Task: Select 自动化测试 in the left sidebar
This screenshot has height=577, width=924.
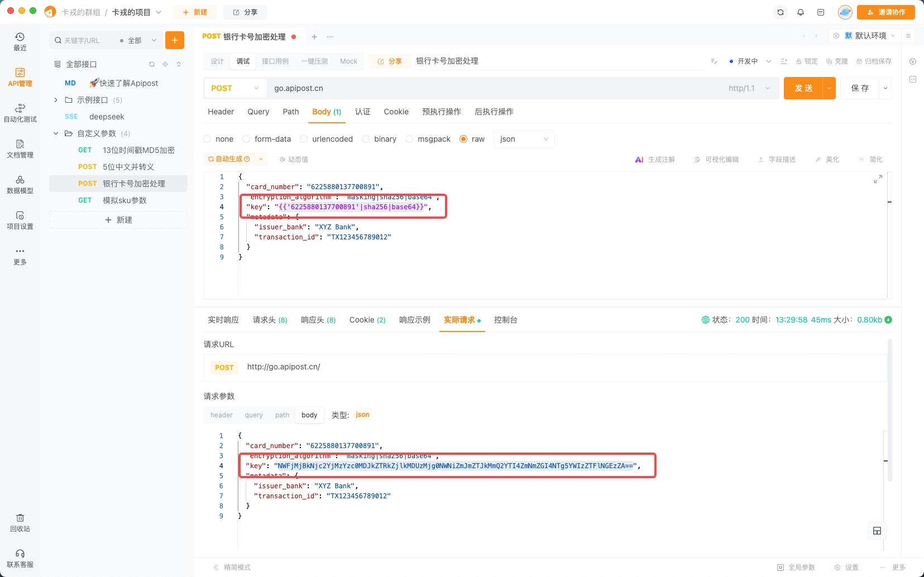Action: (20, 112)
